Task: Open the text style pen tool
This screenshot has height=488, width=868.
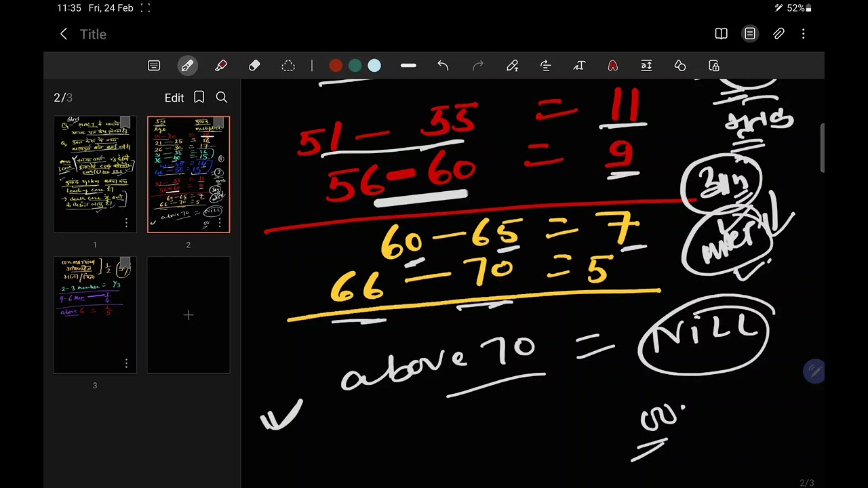Action: pyautogui.click(x=579, y=66)
